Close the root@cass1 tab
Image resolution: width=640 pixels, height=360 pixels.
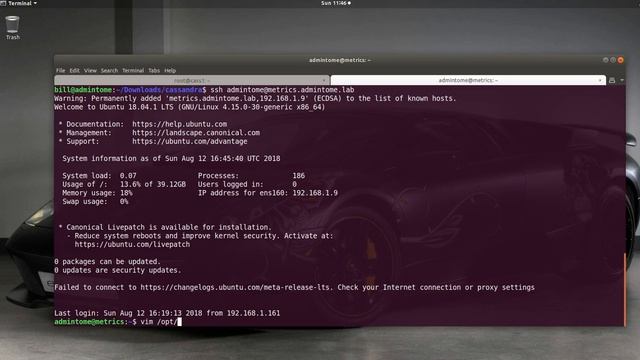[323, 80]
